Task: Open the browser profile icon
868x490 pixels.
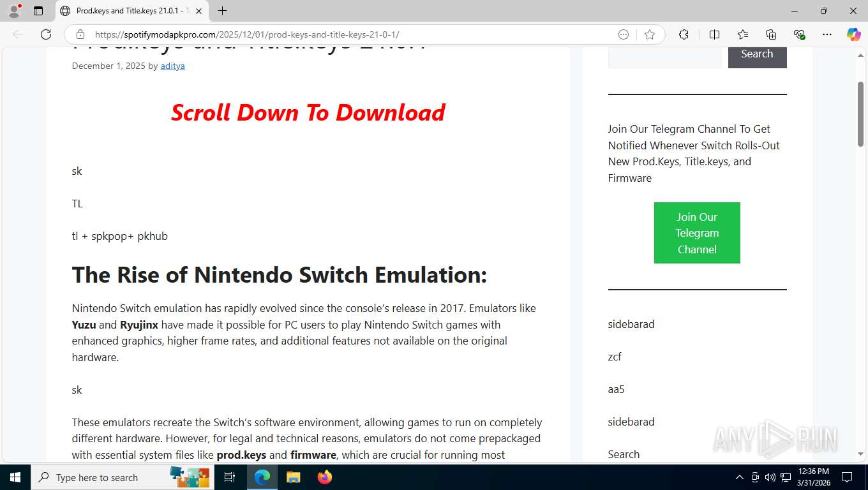Action: pos(14,11)
